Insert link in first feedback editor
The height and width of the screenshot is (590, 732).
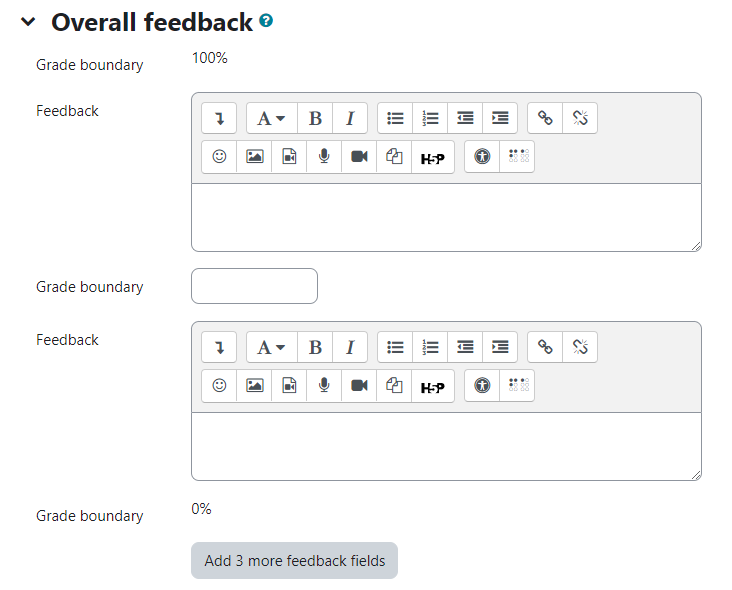(545, 118)
